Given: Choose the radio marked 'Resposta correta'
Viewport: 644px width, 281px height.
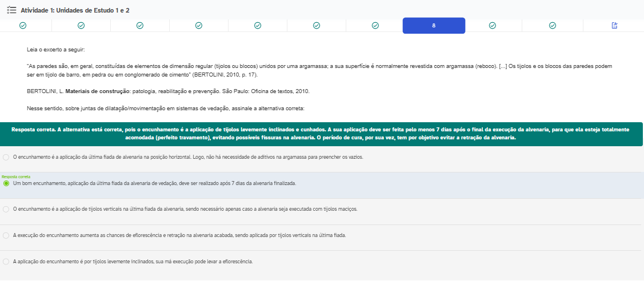Looking at the screenshot, I should pos(6,183).
